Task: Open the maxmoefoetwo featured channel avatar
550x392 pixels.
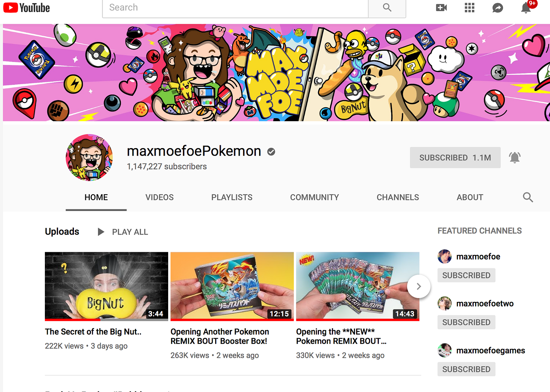Action: click(445, 303)
